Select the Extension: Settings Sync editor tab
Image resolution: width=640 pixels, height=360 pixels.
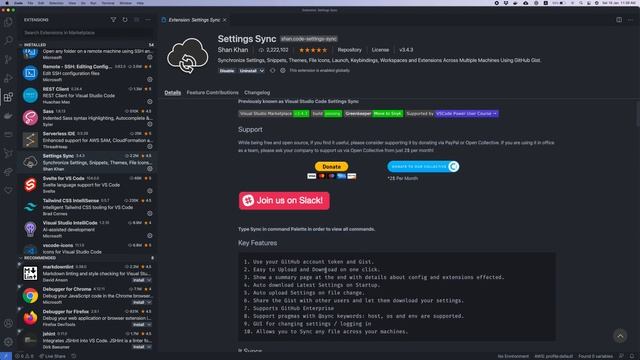pyautogui.click(x=194, y=20)
